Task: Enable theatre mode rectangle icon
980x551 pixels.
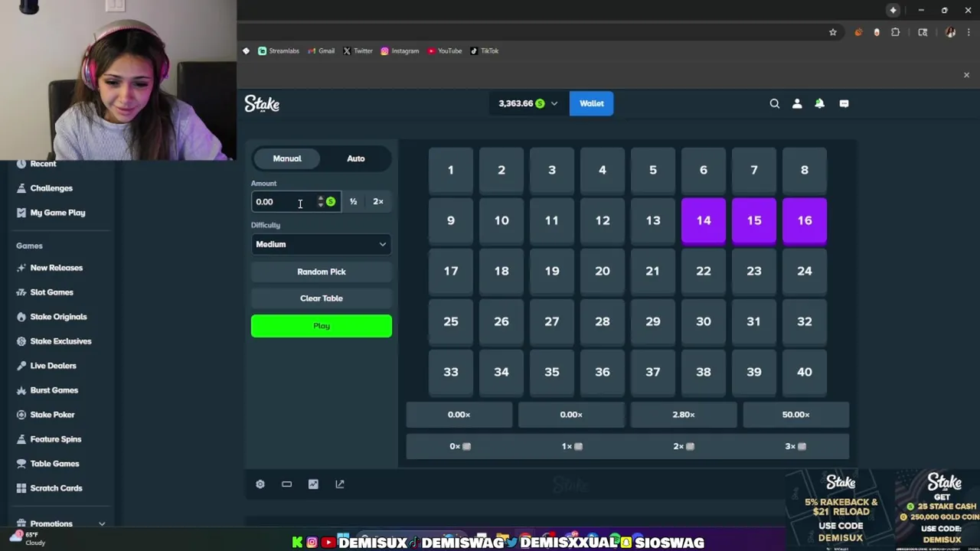Action: pos(286,484)
